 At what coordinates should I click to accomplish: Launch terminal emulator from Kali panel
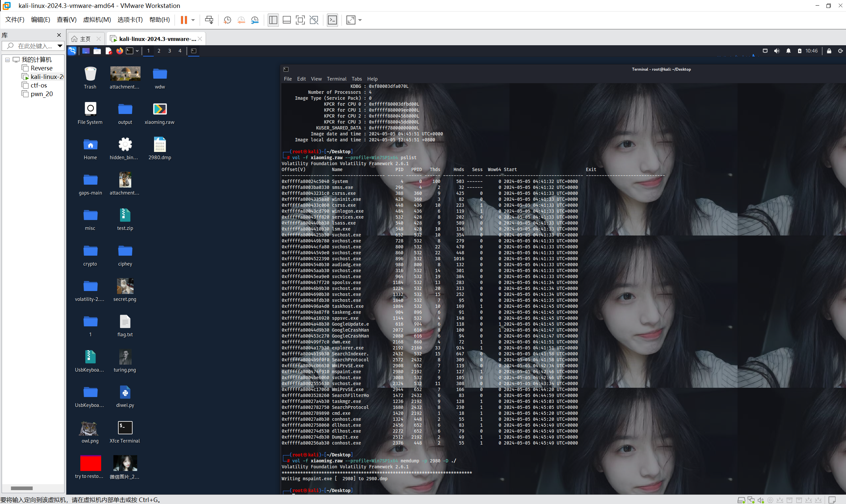tap(130, 51)
